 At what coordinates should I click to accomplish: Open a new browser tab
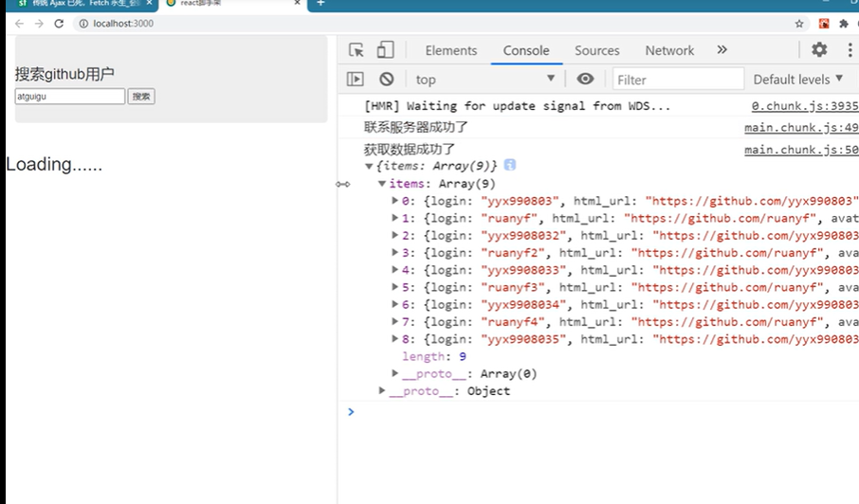coord(320,3)
